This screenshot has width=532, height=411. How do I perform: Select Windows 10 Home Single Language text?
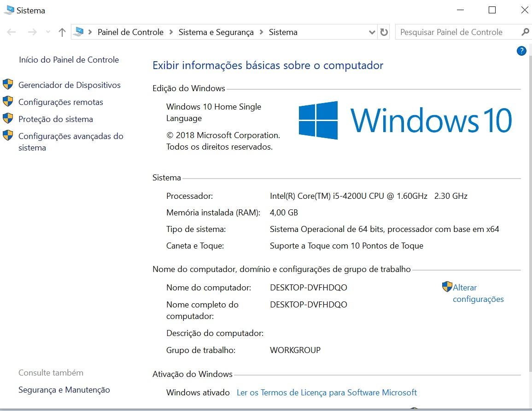tap(214, 112)
